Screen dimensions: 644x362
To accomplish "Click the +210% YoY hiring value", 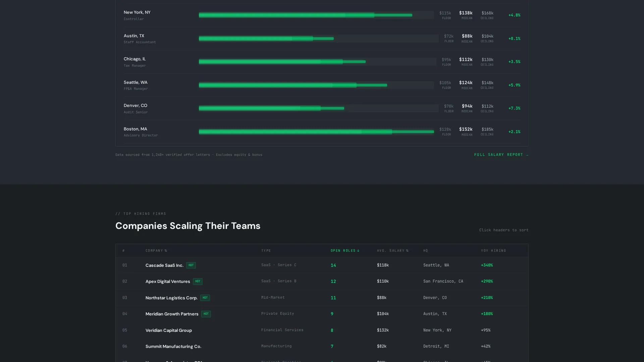I will [x=487, y=298].
